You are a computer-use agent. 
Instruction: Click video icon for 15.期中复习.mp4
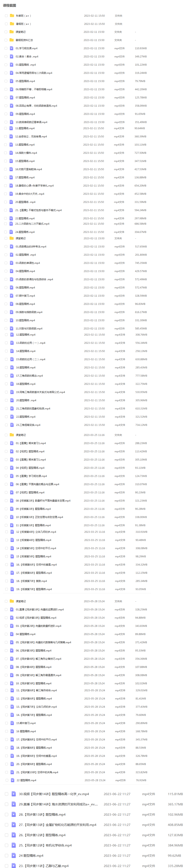coord(12,723)
